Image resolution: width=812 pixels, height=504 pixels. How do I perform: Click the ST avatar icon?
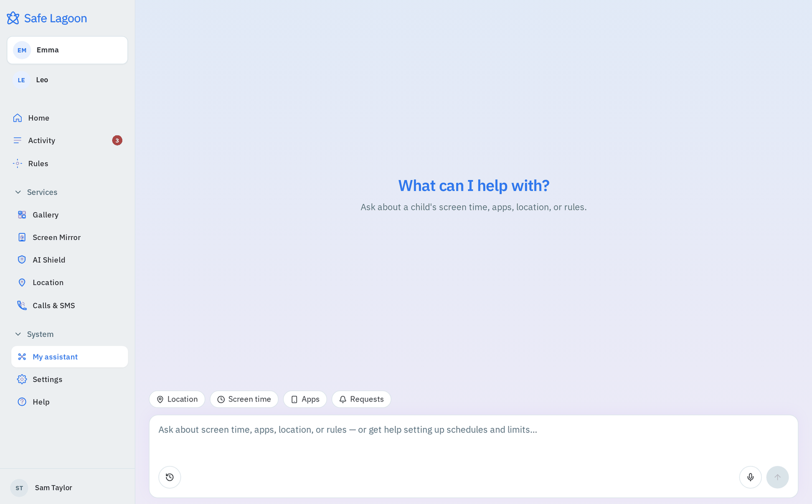click(19, 488)
